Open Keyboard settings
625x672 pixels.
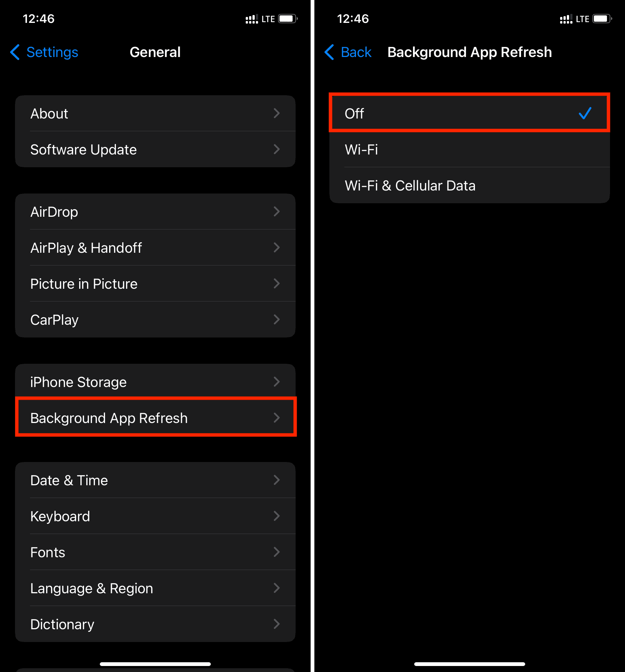(x=155, y=516)
